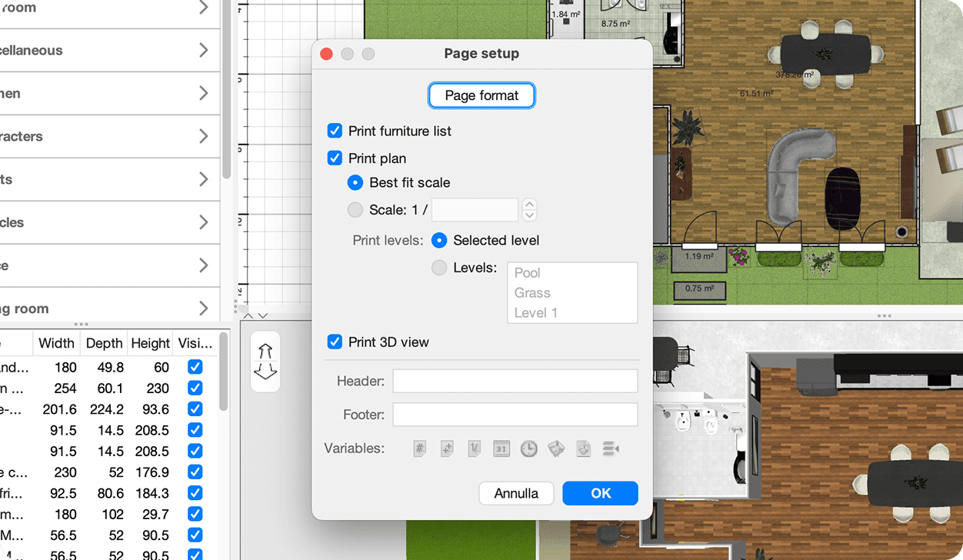The width and height of the screenshot is (963, 560).
Task: Insert the home presentation name variable icon
Action: tap(556, 448)
